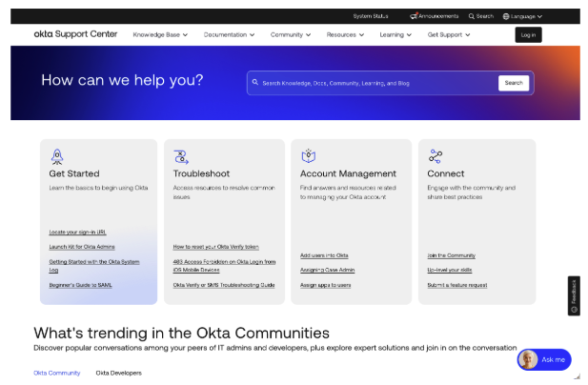Screen dimensions: 588x385
Task: Open 403 Access Forbidden on Okta Login link
Action: pos(224,266)
